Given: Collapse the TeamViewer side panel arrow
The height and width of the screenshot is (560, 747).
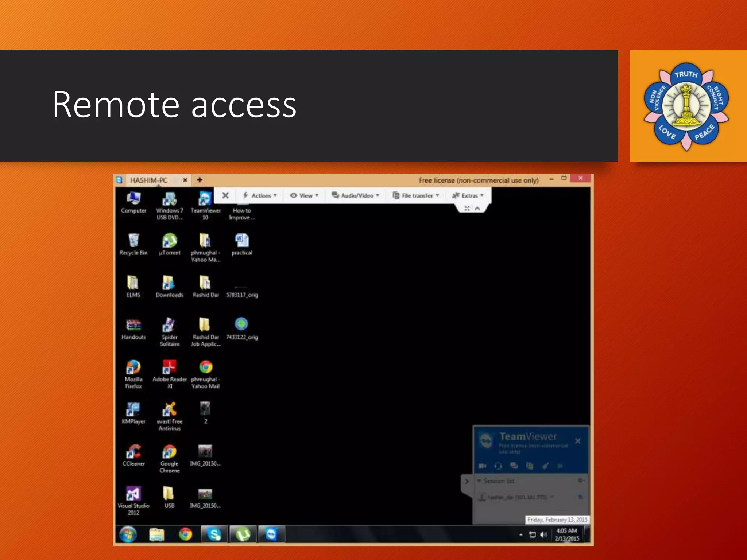Looking at the screenshot, I should 467,482.
